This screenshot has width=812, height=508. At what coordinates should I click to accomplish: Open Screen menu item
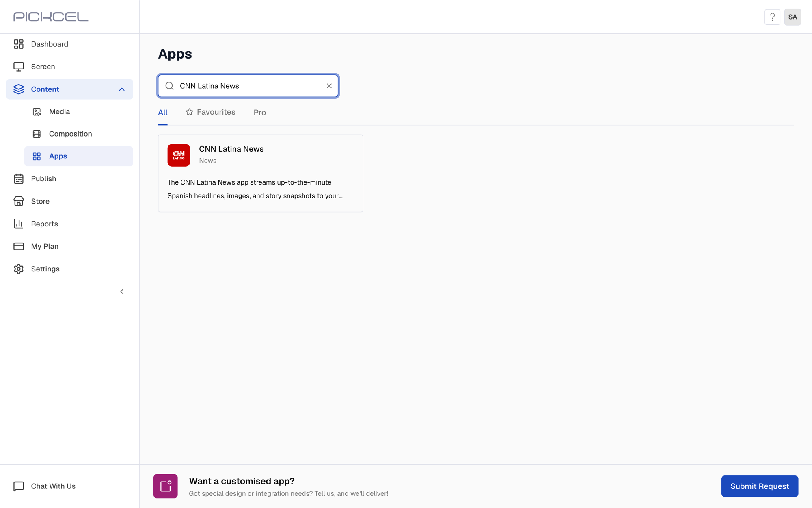tap(70, 67)
